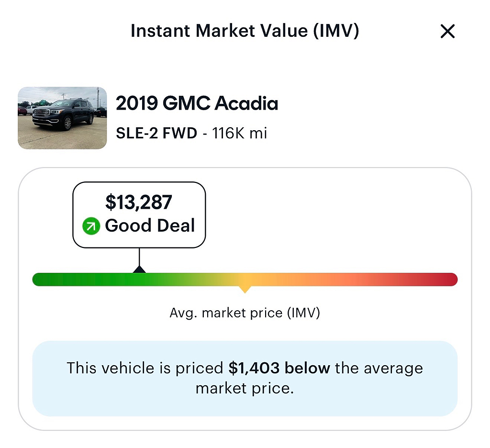Screen dimensions: 490x448
Task: Click the Avg. market price (IMV) label
Action: [x=245, y=313]
